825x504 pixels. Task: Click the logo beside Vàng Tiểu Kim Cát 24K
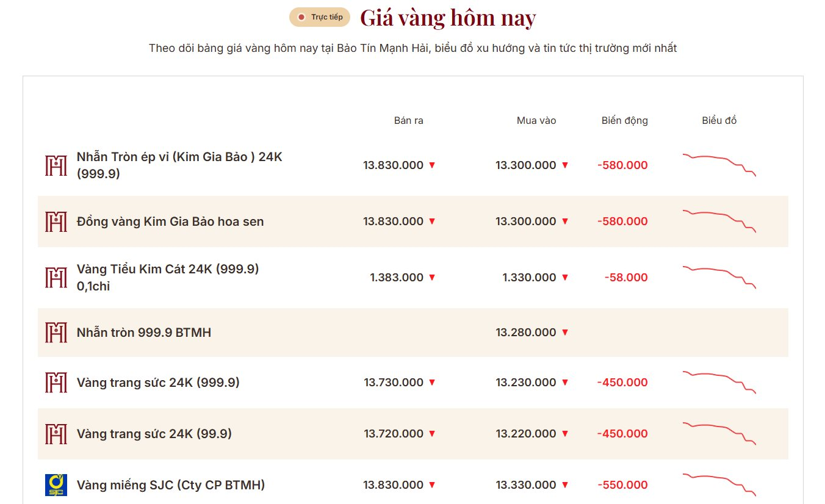56,278
